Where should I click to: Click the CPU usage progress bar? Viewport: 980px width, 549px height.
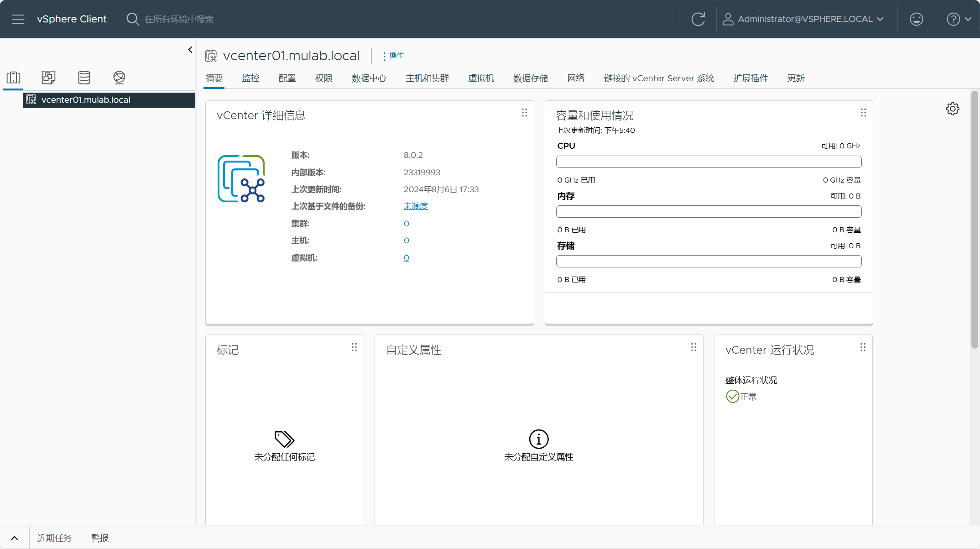click(709, 162)
